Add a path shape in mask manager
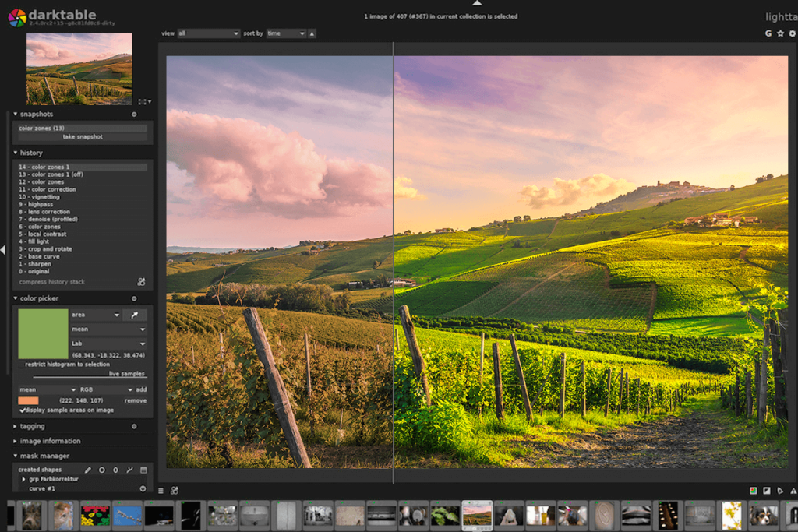Screen dimensions: 798x532 129,470
